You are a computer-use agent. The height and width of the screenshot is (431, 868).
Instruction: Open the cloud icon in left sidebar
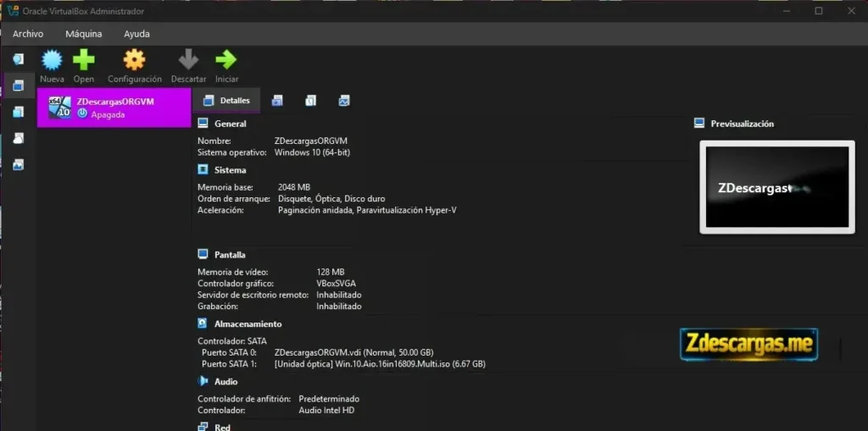click(x=19, y=138)
